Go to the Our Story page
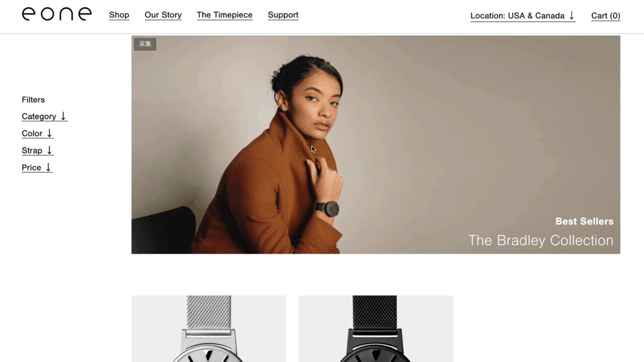The width and height of the screenshot is (644, 362). [163, 15]
